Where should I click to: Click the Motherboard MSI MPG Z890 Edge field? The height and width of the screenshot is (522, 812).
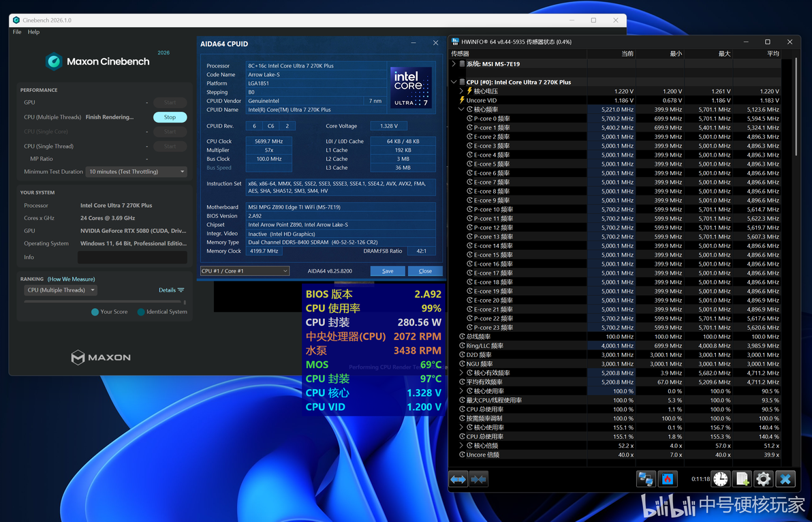tap(340, 207)
